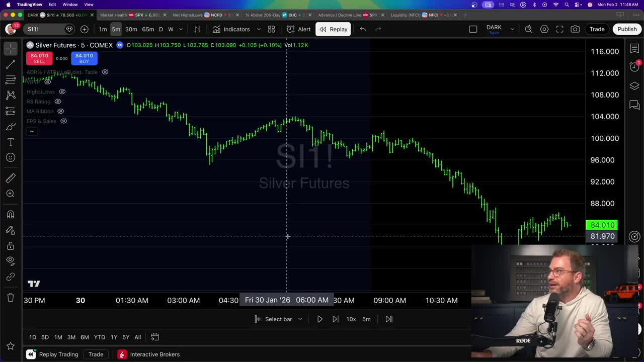Open the text annotation tool

(11, 142)
